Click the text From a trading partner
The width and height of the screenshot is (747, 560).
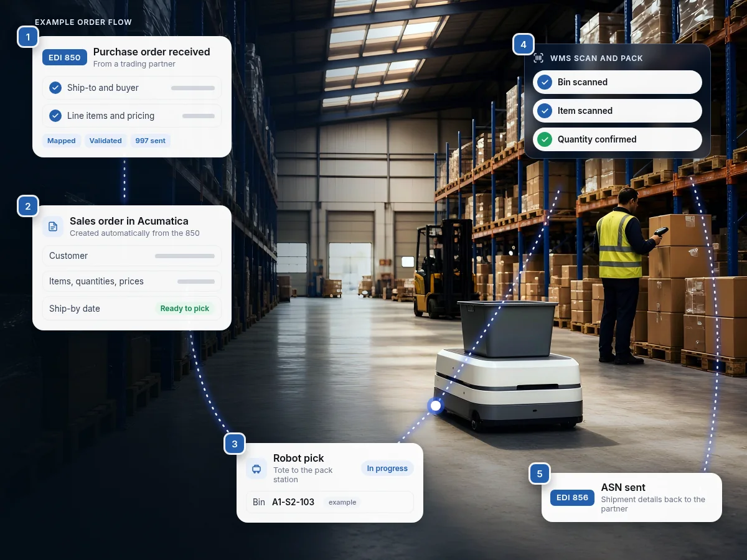point(134,64)
